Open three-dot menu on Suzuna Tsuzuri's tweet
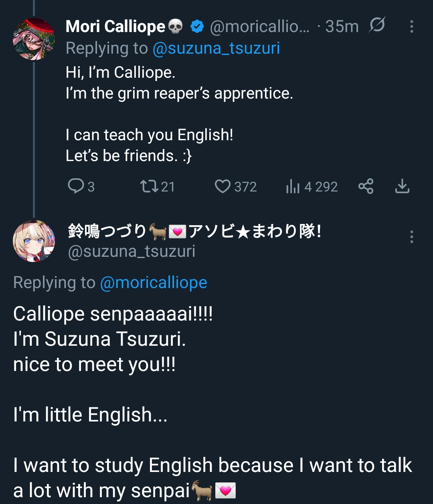433x504 pixels. coord(411,237)
